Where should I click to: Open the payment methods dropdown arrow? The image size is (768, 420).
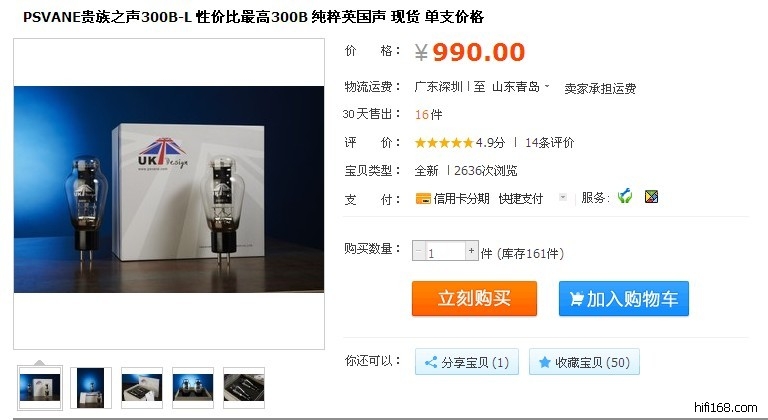coord(563,197)
